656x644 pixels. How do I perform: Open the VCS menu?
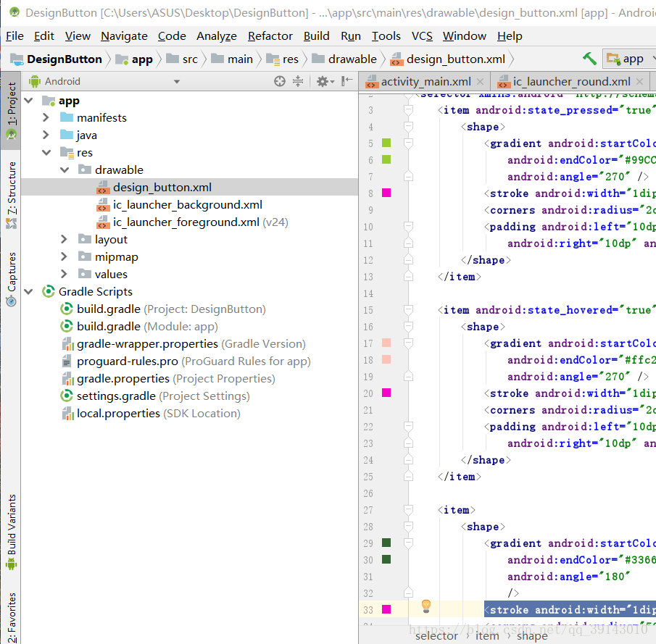pyautogui.click(x=422, y=36)
